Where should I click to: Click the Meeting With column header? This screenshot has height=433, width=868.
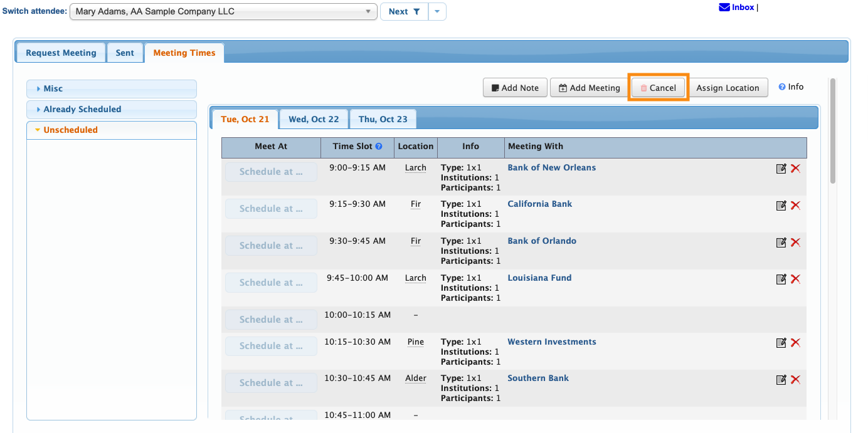coord(655,147)
